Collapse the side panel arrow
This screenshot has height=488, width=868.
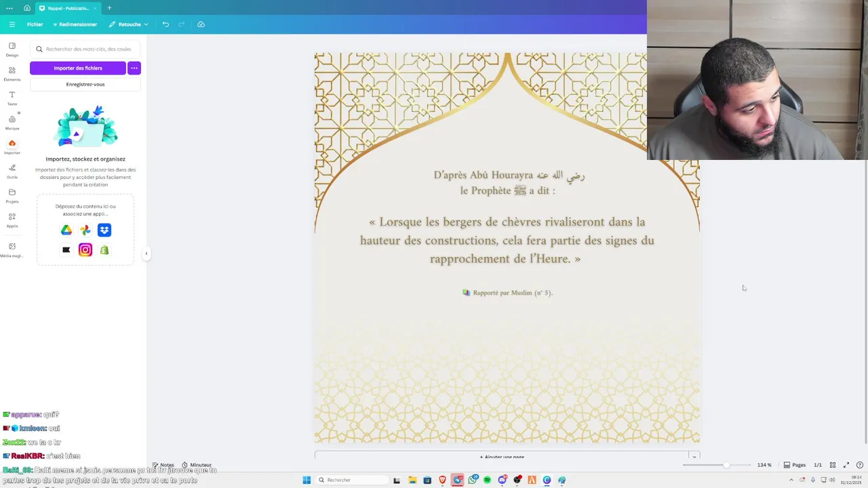146,253
